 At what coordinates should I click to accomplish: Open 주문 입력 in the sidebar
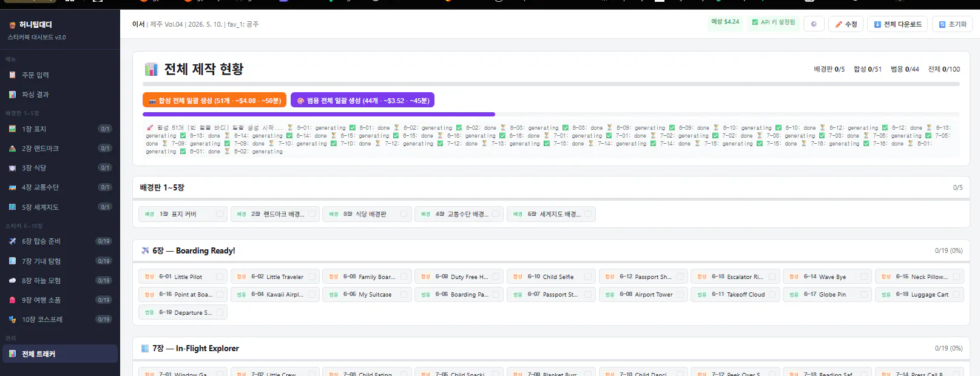[59, 75]
